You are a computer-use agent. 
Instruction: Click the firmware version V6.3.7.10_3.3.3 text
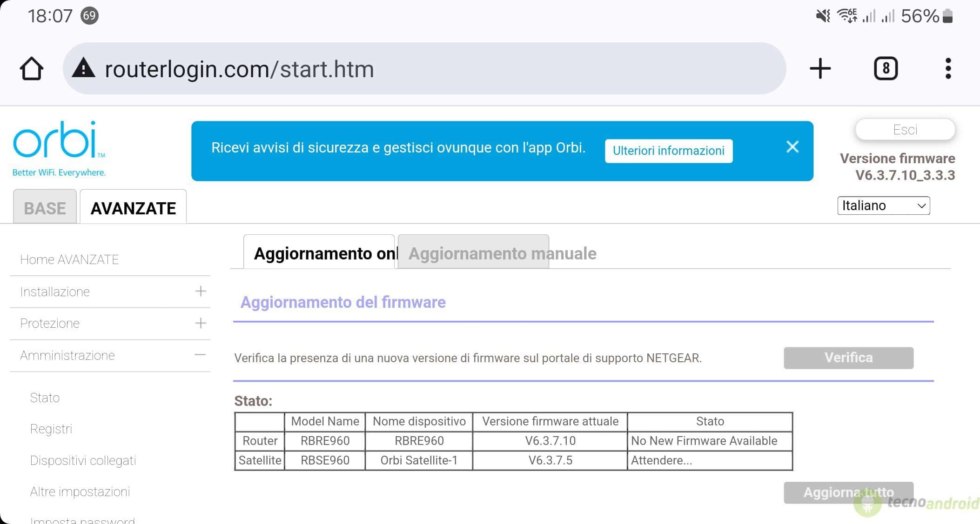click(x=905, y=175)
